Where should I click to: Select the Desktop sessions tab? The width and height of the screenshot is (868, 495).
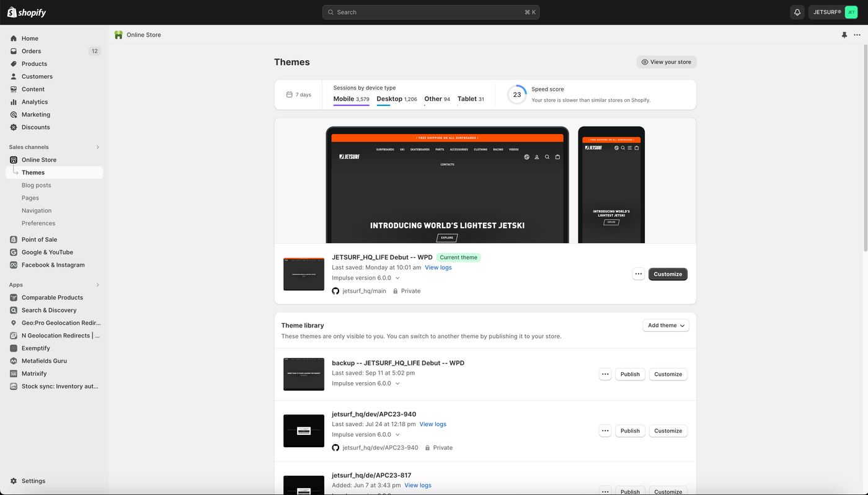(397, 99)
